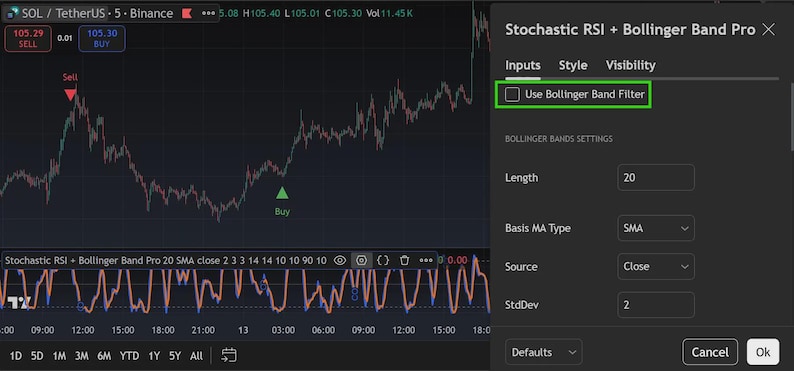This screenshot has width=794, height=371.
Task: Switch to the Inputs tab
Action: pyautogui.click(x=523, y=65)
